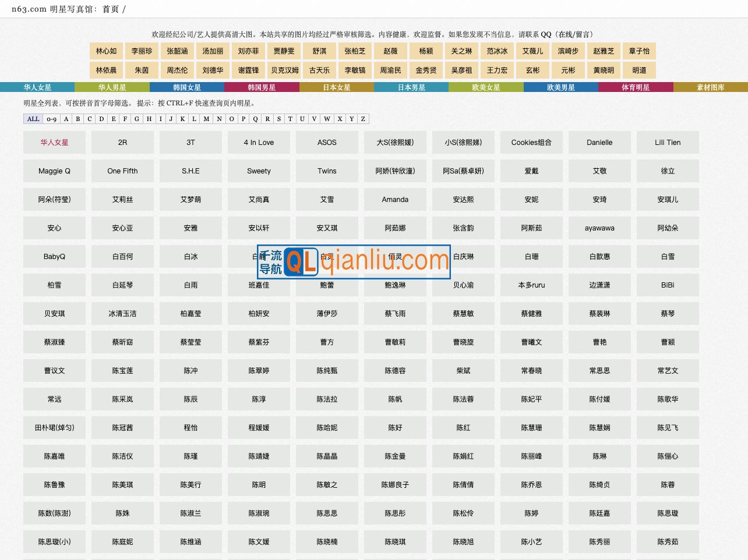Viewport: 748px width, 560px height.
Task: Open the 明道 featured star link
Action: (x=640, y=70)
